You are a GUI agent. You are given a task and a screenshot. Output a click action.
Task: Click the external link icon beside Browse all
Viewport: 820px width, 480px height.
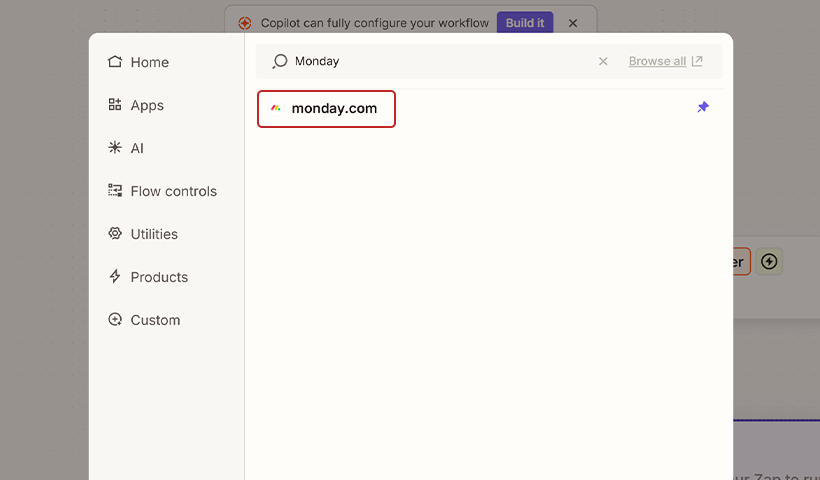click(x=697, y=61)
